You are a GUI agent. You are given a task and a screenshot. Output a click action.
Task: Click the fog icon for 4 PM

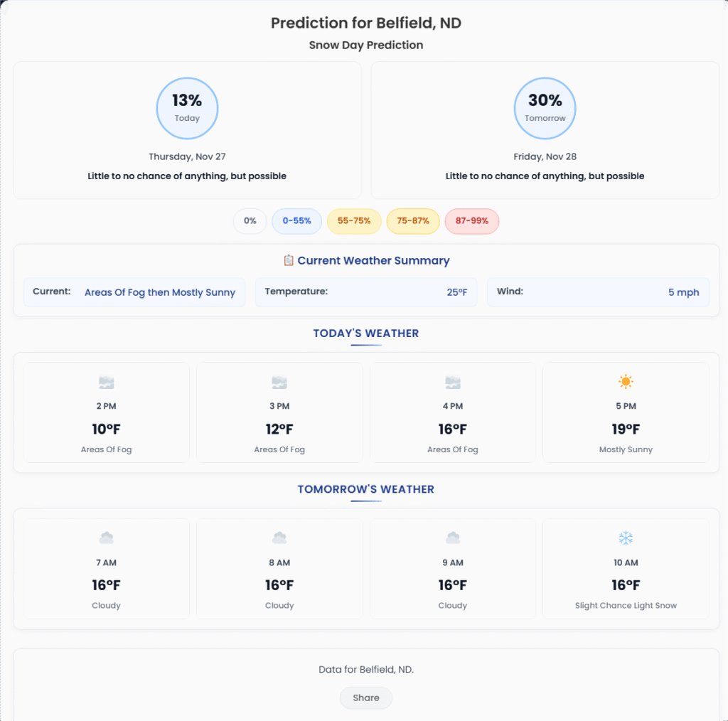coord(453,383)
